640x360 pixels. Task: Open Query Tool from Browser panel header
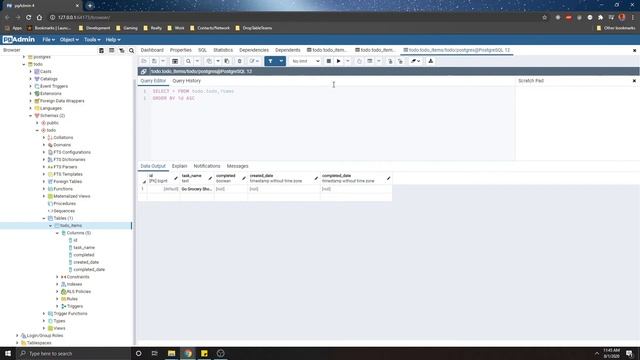pos(101,50)
